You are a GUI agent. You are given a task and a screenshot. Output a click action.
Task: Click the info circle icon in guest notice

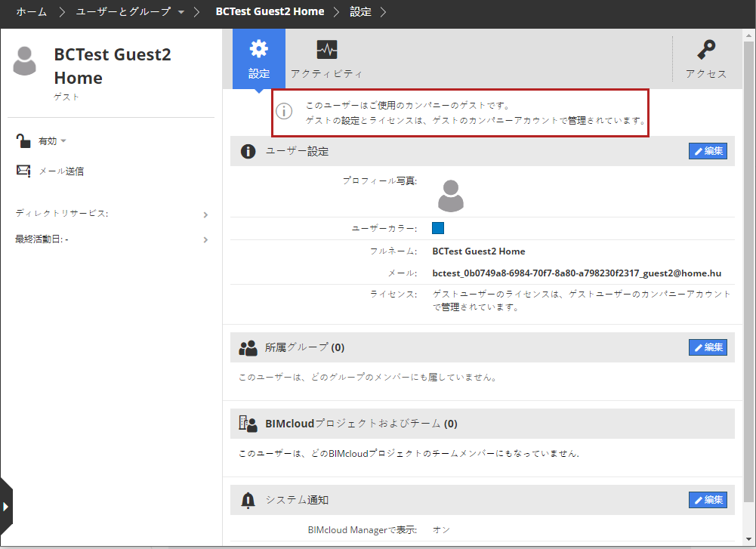[284, 111]
